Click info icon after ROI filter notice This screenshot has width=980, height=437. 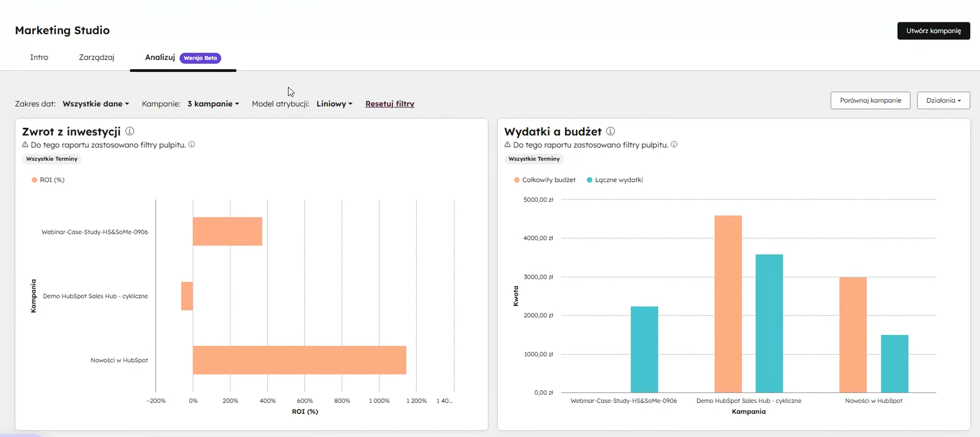[192, 145]
